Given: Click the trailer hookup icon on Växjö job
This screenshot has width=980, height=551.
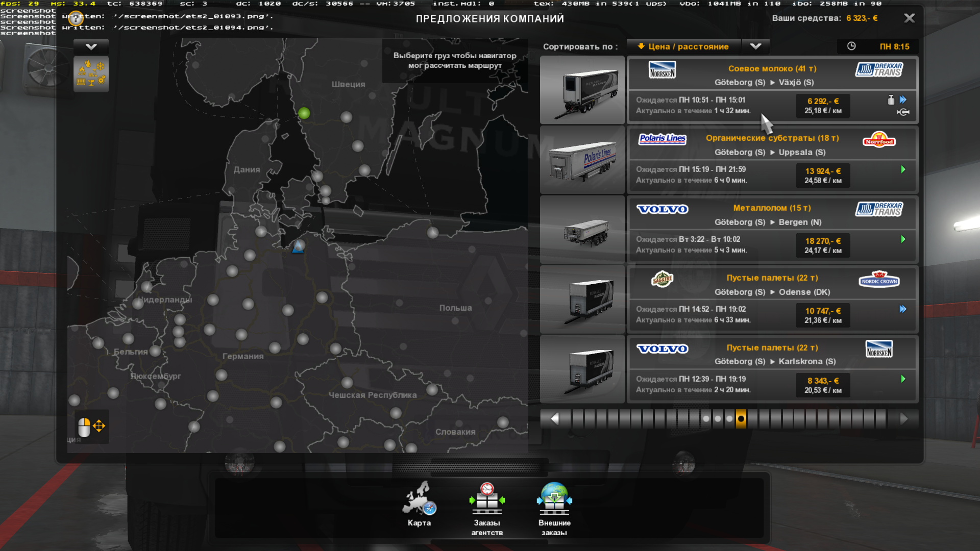Looking at the screenshot, I should (x=903, y=112).
